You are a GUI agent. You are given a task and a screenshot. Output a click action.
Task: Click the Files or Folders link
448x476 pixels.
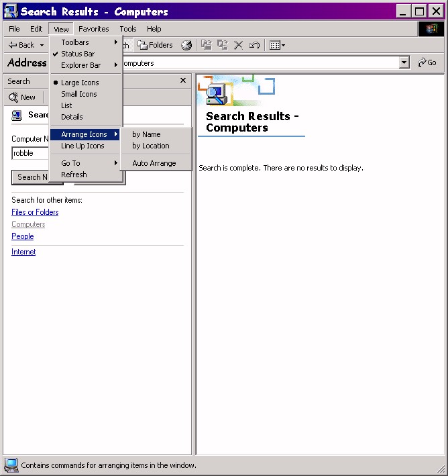coord(35,212)
